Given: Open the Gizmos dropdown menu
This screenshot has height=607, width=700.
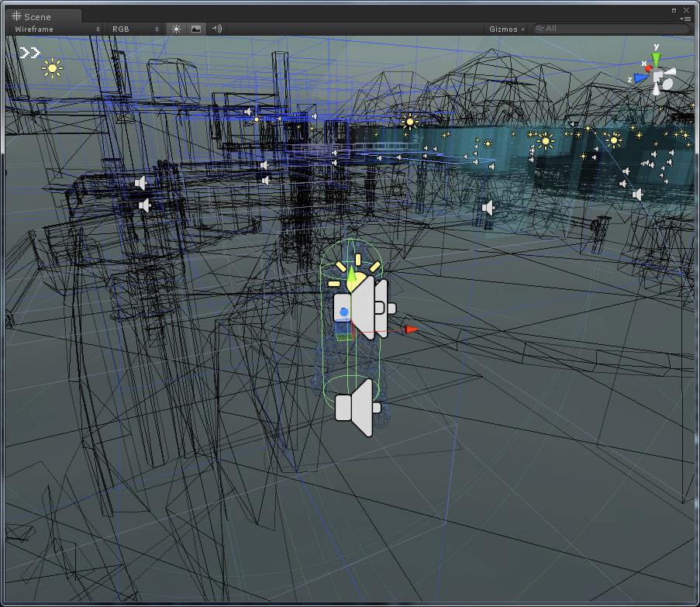Looking at the screenshot, I should click(x=506, y=29).
